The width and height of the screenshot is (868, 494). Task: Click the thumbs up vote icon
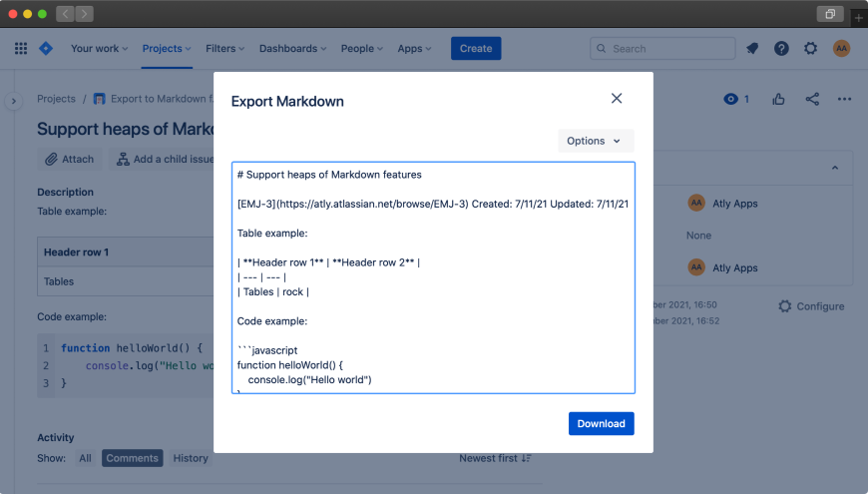778,99
